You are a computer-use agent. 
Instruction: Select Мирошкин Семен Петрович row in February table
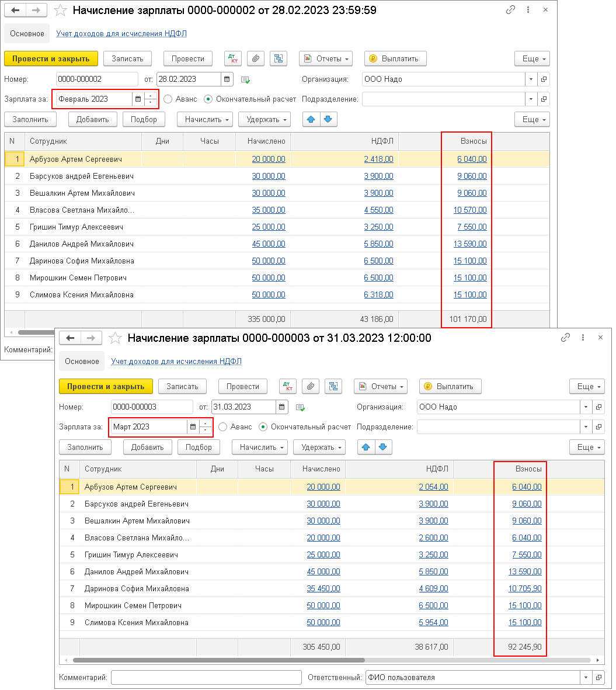coord(277,278)
